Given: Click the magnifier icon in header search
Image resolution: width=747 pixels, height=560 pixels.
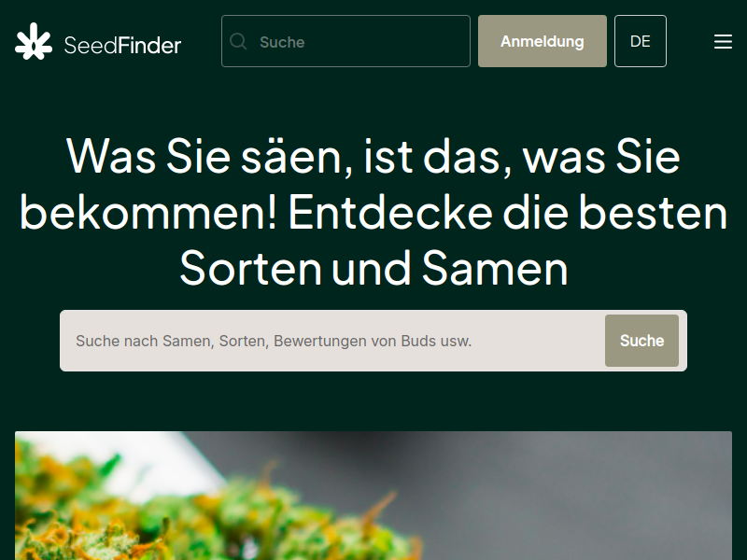Looking at the screenshot, I should [x=238, y=41].
